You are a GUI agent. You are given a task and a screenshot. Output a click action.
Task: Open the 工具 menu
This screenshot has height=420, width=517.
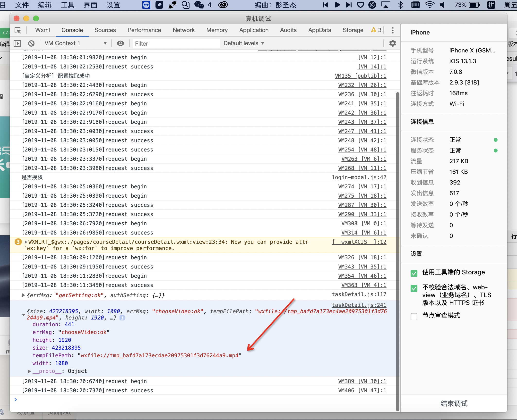[x=68, y=5]
